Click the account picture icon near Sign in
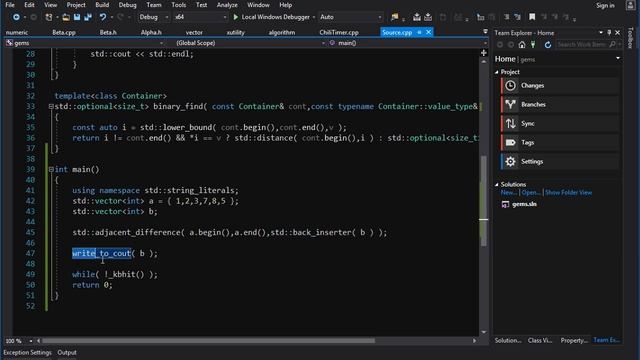640x360 pixels. 631,5
